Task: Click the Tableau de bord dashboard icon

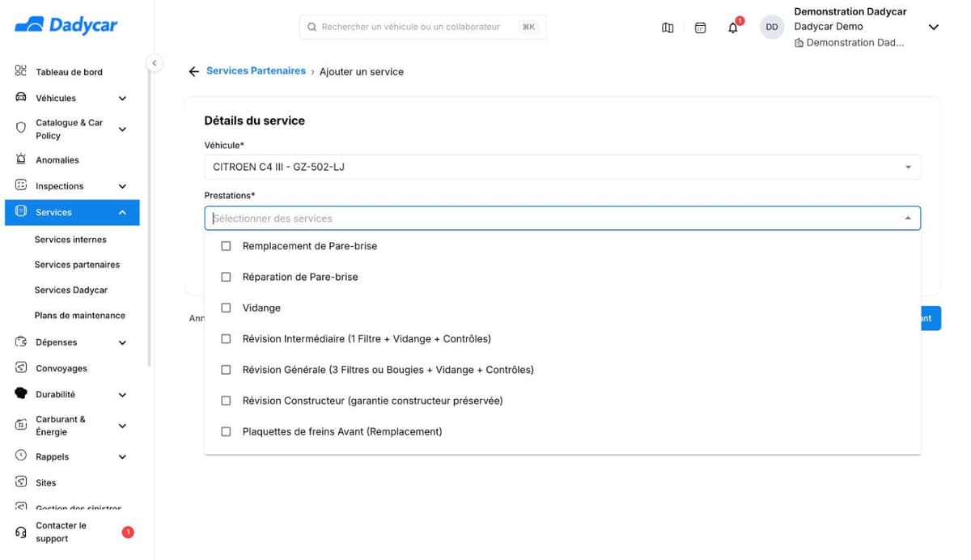Action: 21,71
